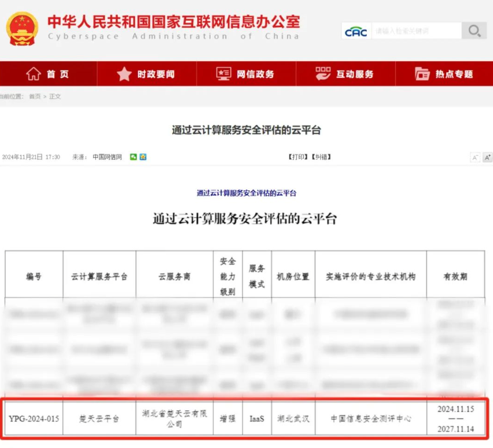Select the YPG-2024-015 cell

point(34,419)
